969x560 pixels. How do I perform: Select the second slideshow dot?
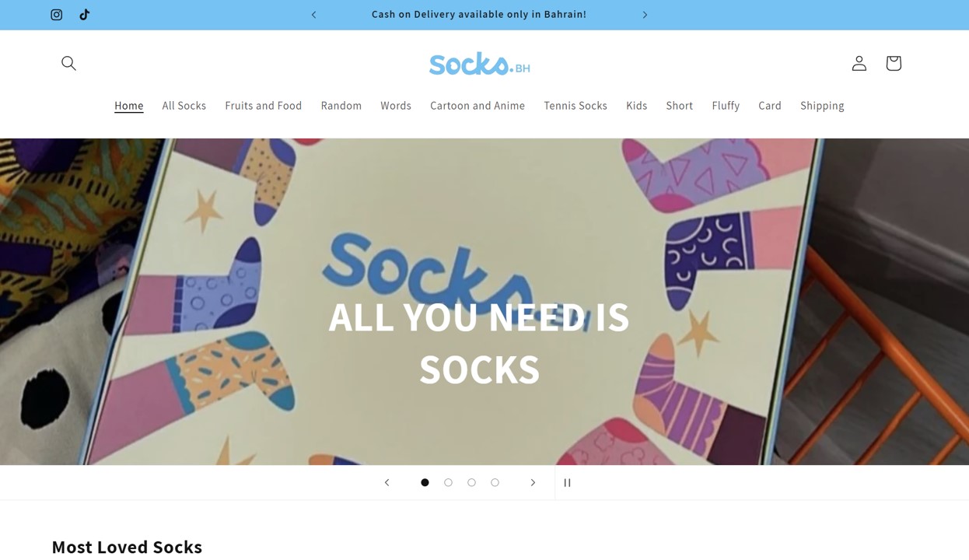pyautogui.click(x=448, y=482)
